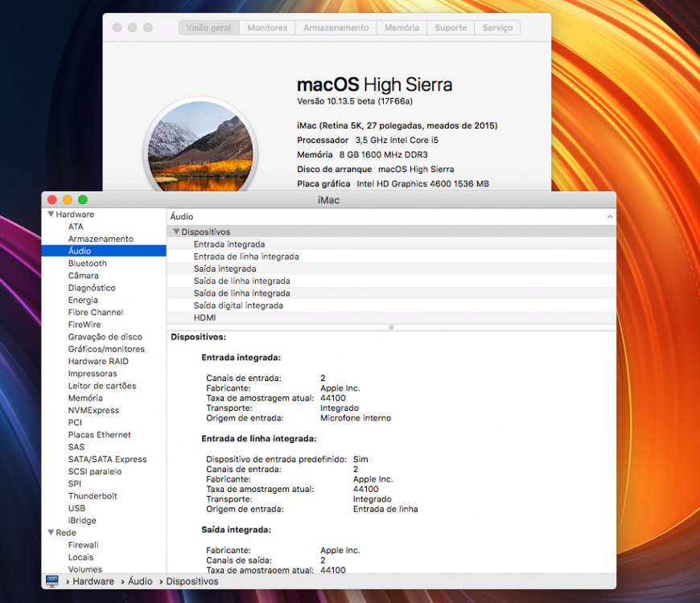Select the HDMI device row
This screenshot has width=700, height=603.
[x=391, y=318]
